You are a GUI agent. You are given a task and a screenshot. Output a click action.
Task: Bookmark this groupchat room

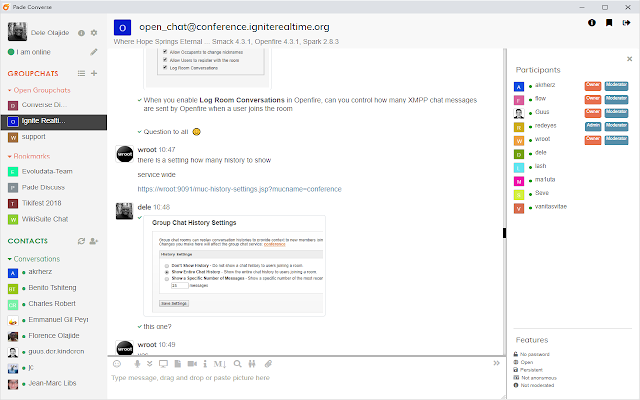click(x=609, y=23)
